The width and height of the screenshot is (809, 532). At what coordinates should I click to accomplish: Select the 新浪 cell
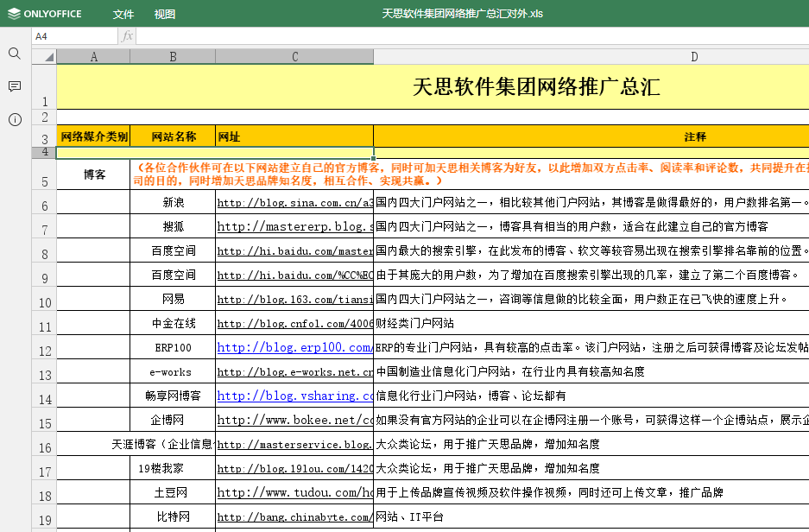173,203
